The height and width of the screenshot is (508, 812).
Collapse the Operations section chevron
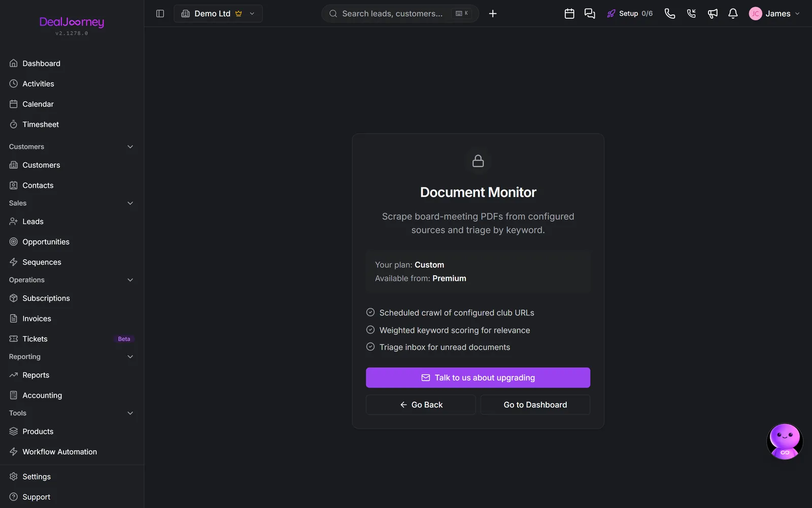click(x=130, y=280)
